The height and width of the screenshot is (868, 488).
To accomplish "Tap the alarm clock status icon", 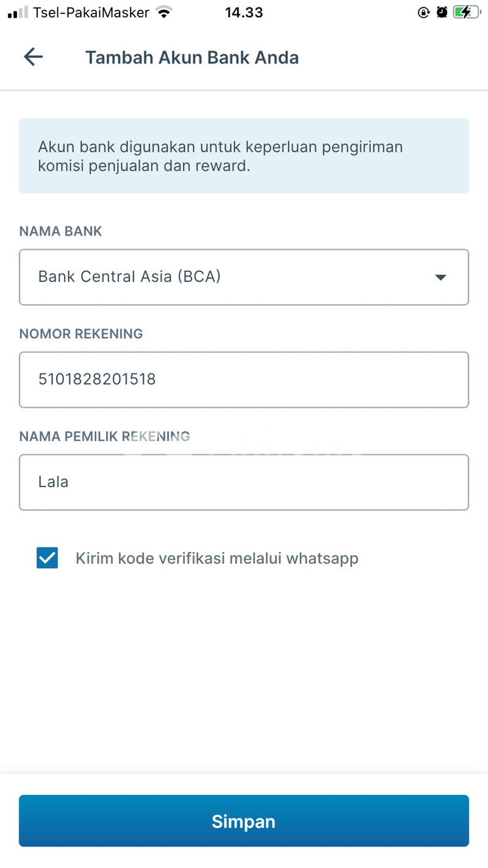I will 442,12.
